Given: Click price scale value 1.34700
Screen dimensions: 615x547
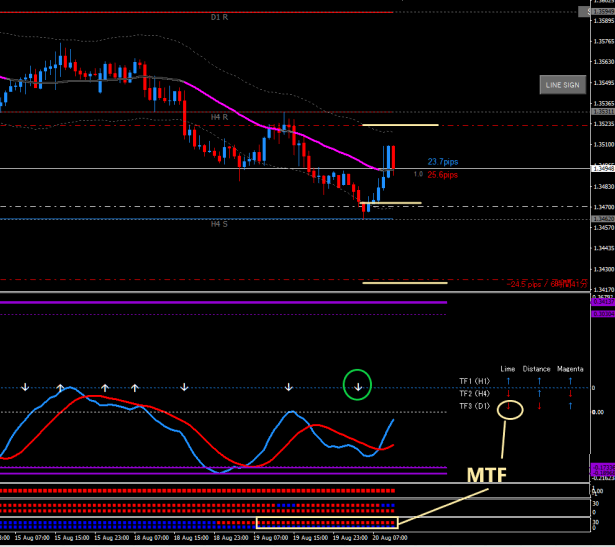Looking at the screenshot, I should pos(603,207).
